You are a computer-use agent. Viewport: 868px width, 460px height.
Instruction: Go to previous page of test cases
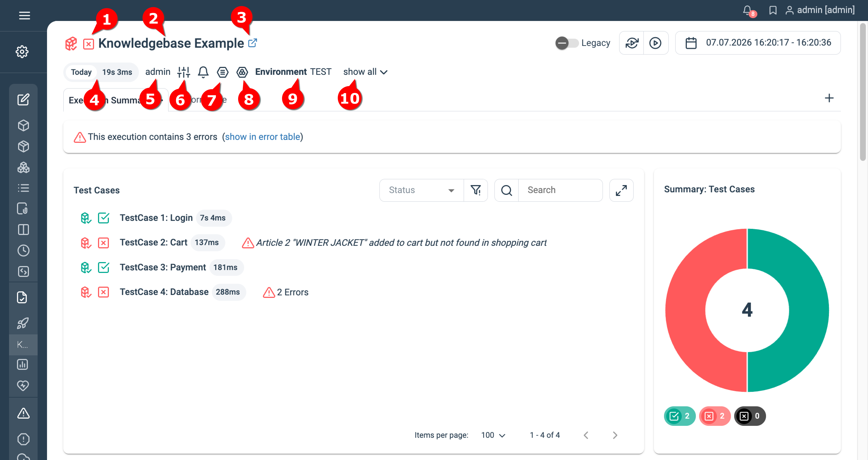tap(586, 435)
